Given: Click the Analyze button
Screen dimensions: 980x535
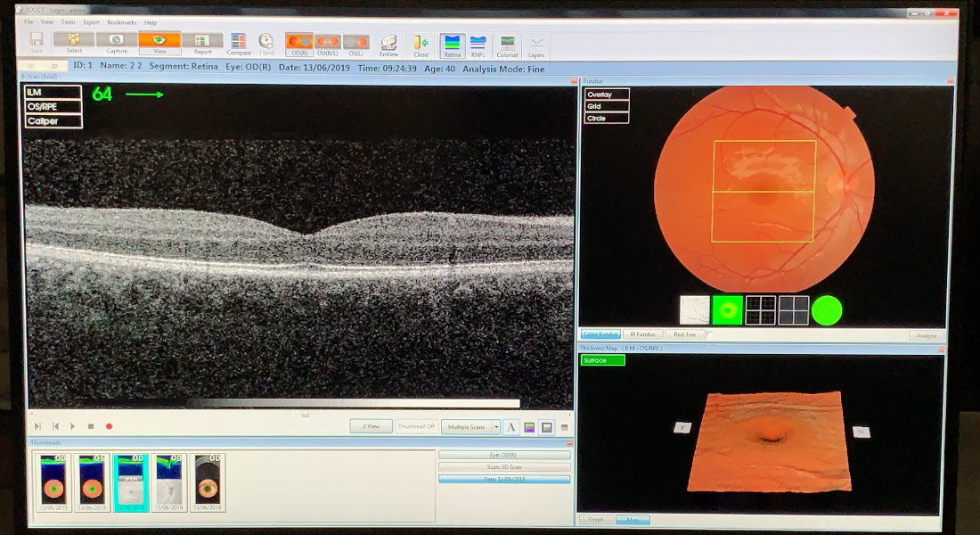Looking at the screenshot, I should click(x=926, y=336).
